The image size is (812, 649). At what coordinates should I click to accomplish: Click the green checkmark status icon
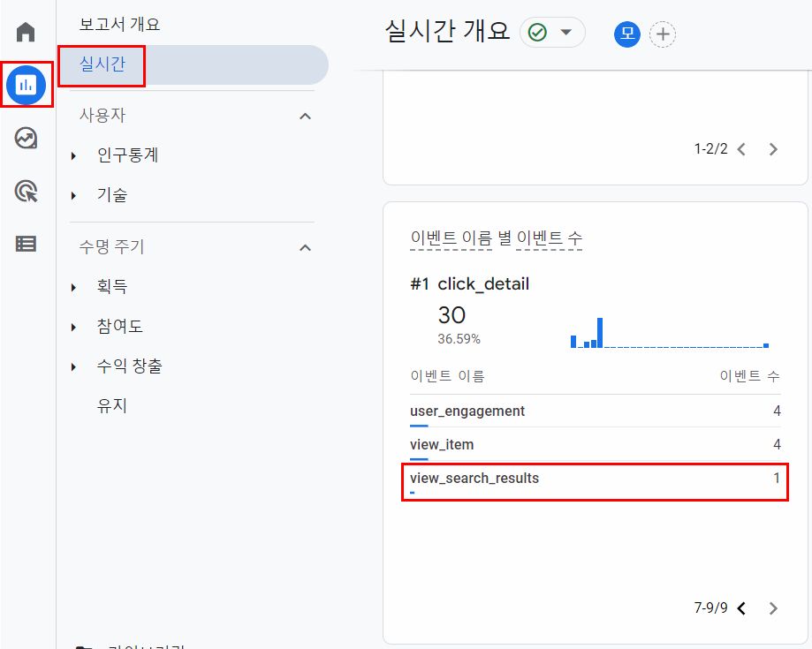tap(537, 33)
